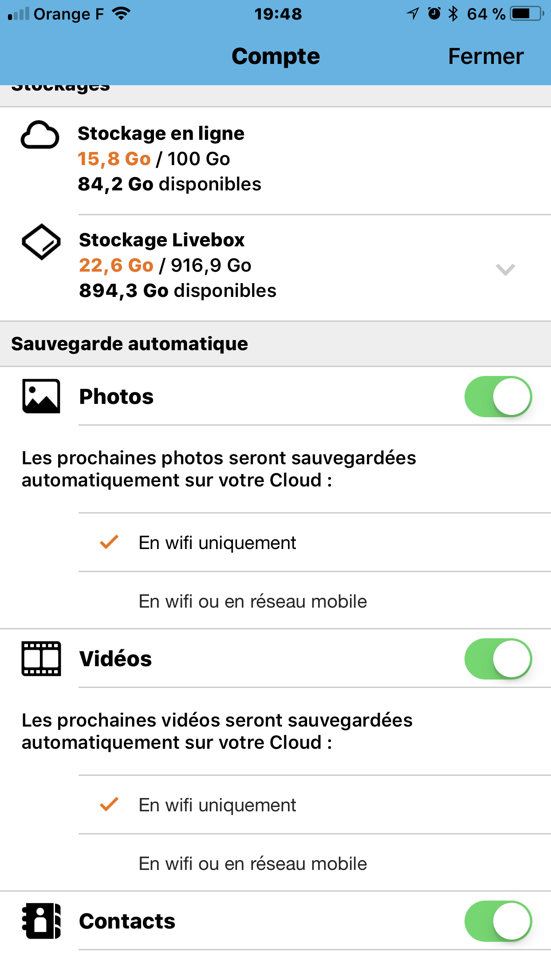Choose wifi or mobile network for photos
Screen dimensions: 551x980
click(x=253, y=601)
